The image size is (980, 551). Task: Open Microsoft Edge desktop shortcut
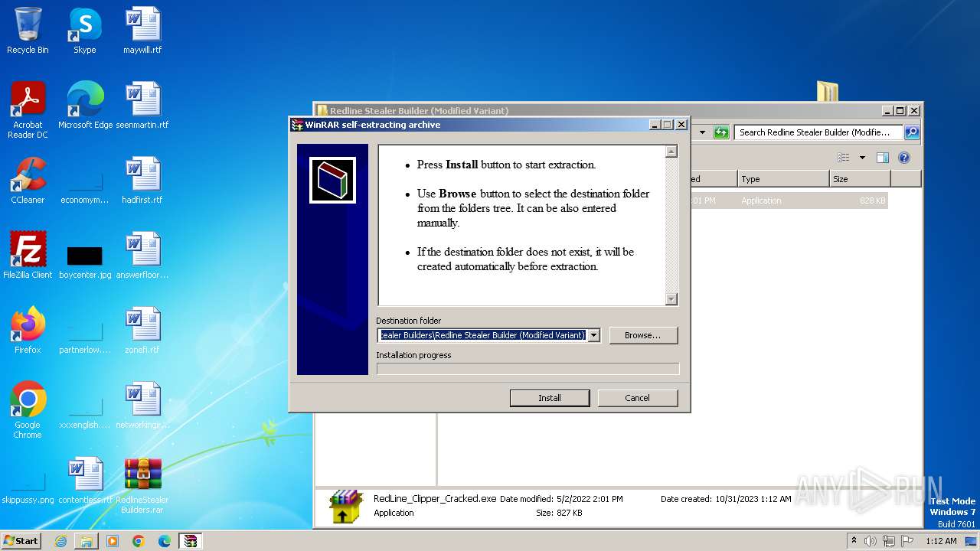click(x=85, y=106)
